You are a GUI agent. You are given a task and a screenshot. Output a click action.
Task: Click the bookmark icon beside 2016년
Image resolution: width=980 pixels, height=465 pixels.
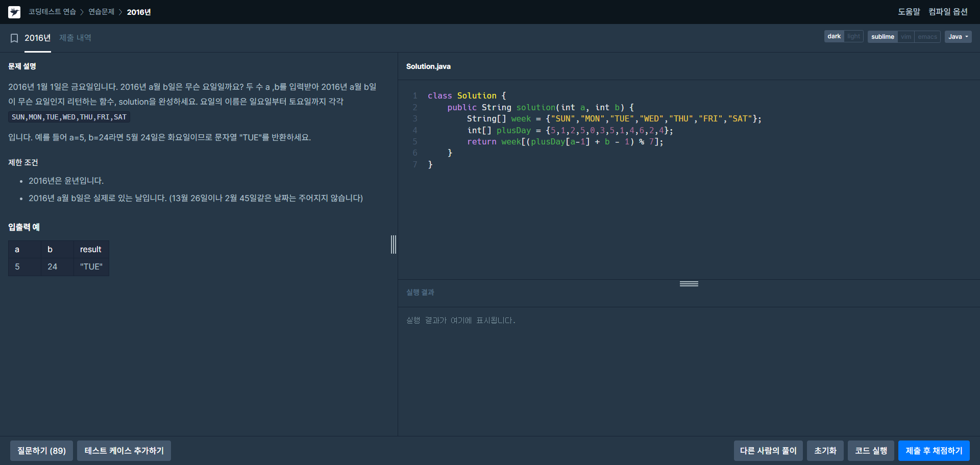click(x=14, y=38)
